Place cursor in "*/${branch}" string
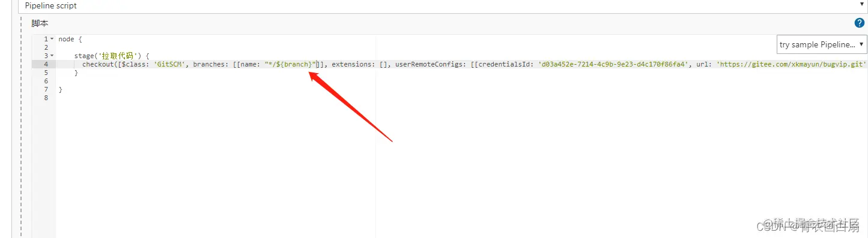Screen dimensions: 868x238 click(290, 64)
